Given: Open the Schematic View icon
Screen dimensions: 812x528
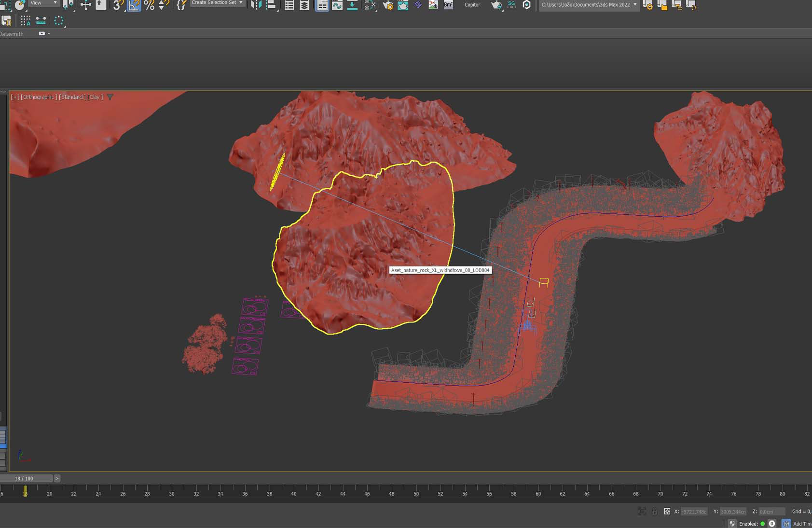Looking at the screenshot, I should (352, 5).
